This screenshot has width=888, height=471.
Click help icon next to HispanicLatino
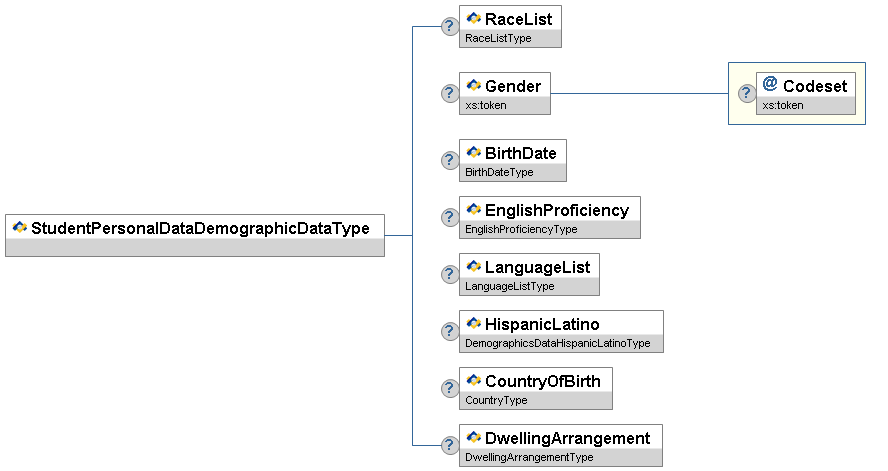(x=450, y=331)
